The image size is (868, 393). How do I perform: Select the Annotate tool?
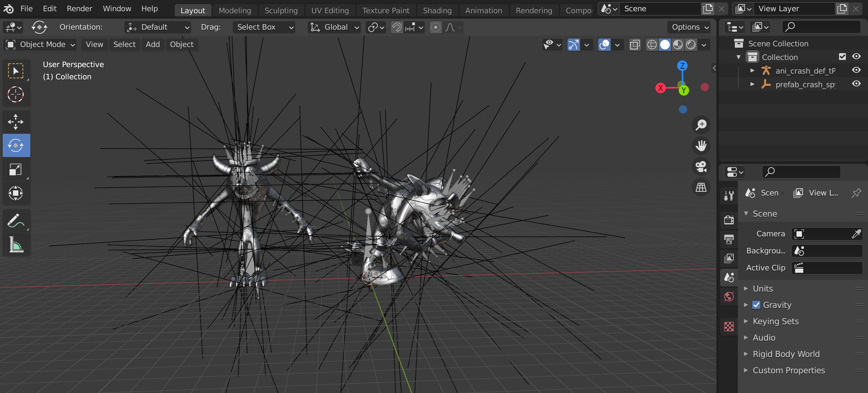(x=16, y=221)
